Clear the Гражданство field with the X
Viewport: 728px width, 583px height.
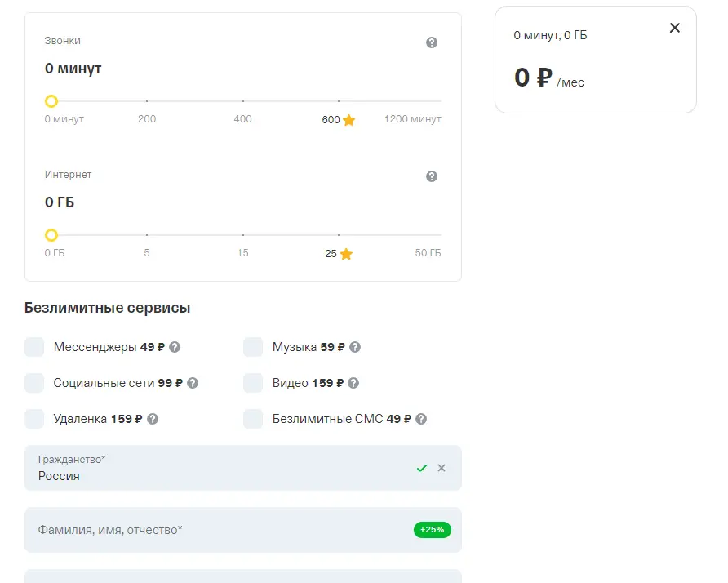click(442, 468)
